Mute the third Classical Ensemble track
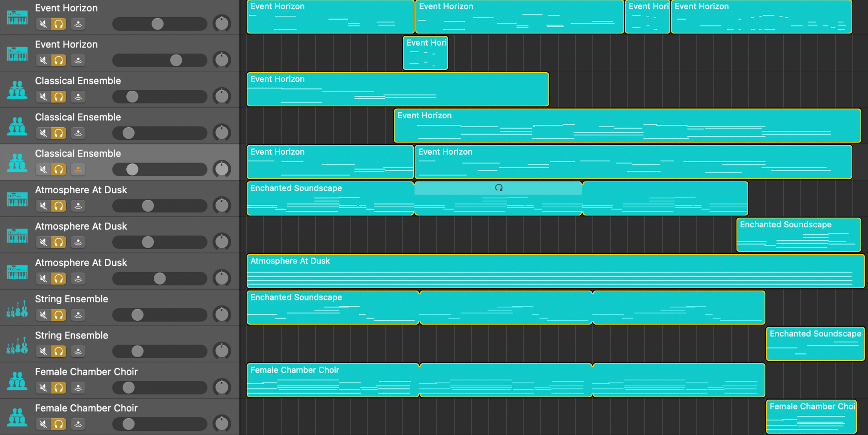 tap(43, 169)
